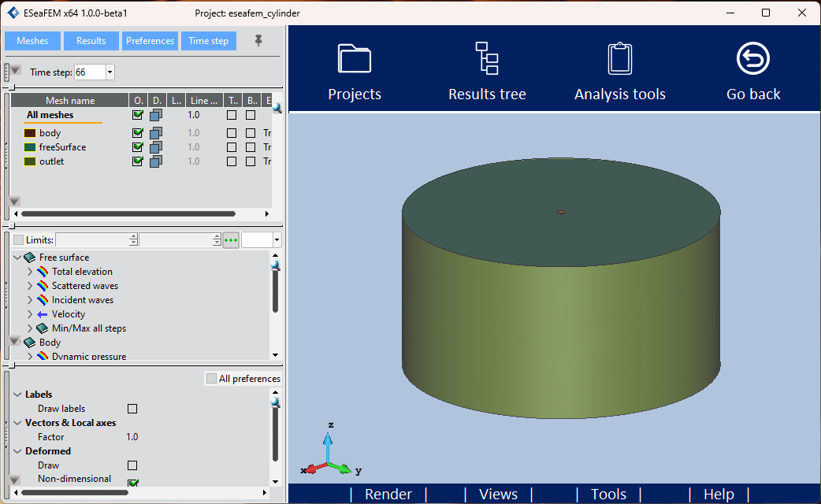Open the Views menu
This screenshot has height=504, width=821.
pos(499,494)
